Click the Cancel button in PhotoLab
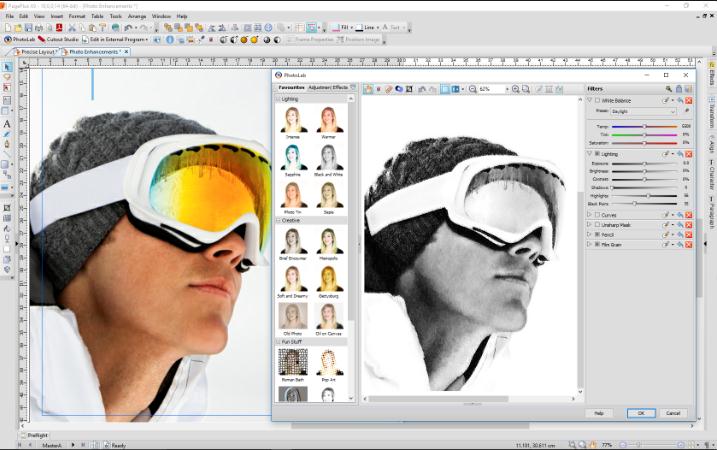Viewport: 717px width, 450px height. click(x=673, y=412)
